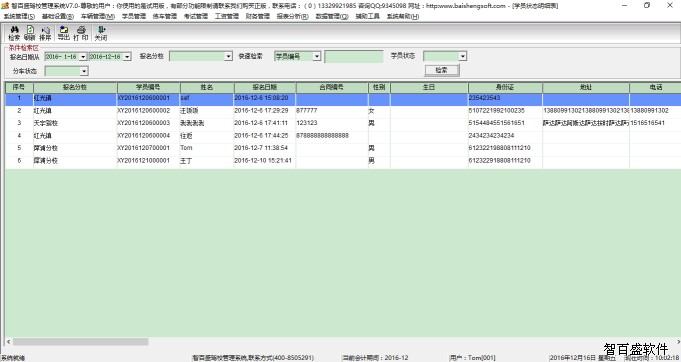Click the 检索 button in search area
The height and width of the screenshot is (362, 681).
(442, 70)
